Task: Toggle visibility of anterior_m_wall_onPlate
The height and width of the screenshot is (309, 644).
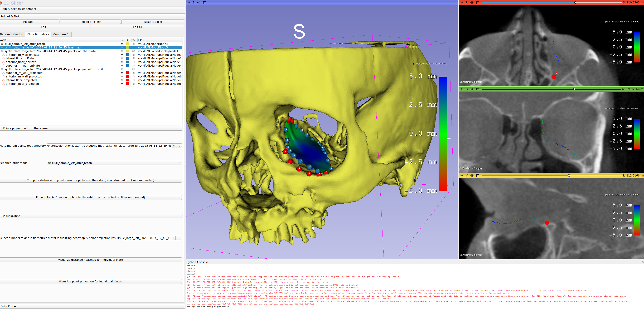Action: click(122, 55)
